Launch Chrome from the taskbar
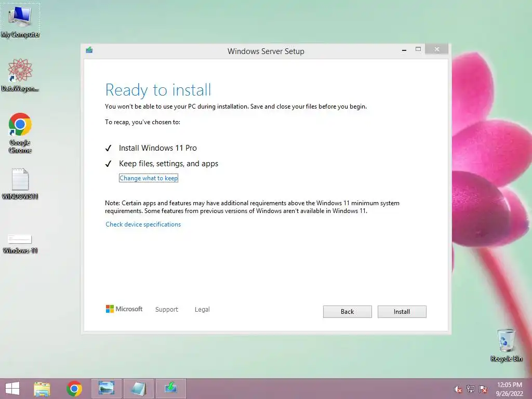532x399 pixels. [74, 389]
